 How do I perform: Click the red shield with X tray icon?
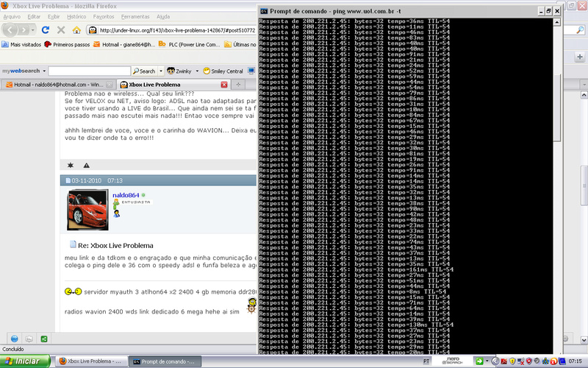528,361
